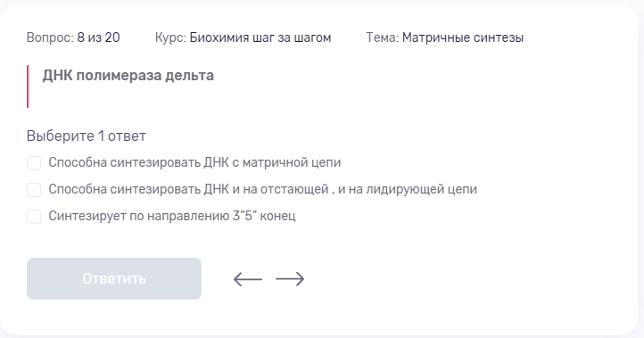
Task: Click the red vertical bar beside the question
Action: tap(28, 87)
